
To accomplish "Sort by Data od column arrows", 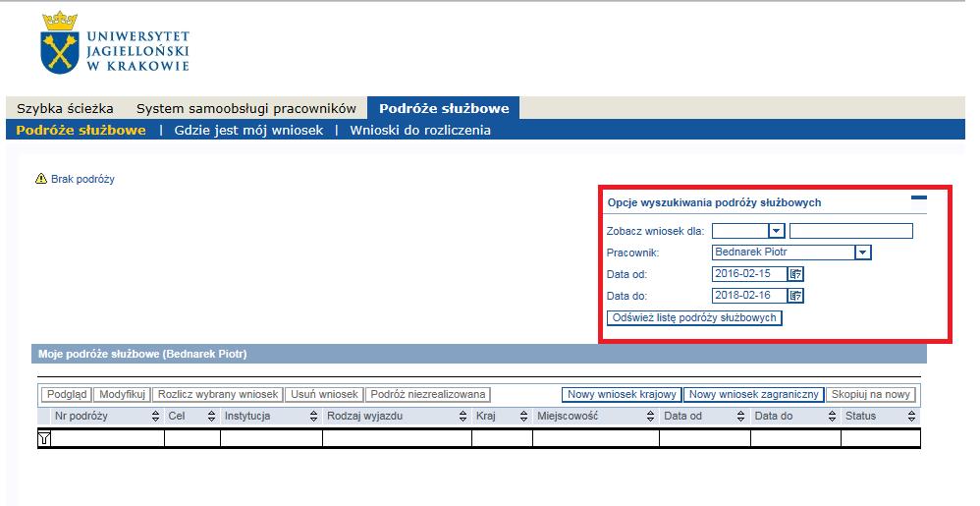I will (x=741, y=416).
